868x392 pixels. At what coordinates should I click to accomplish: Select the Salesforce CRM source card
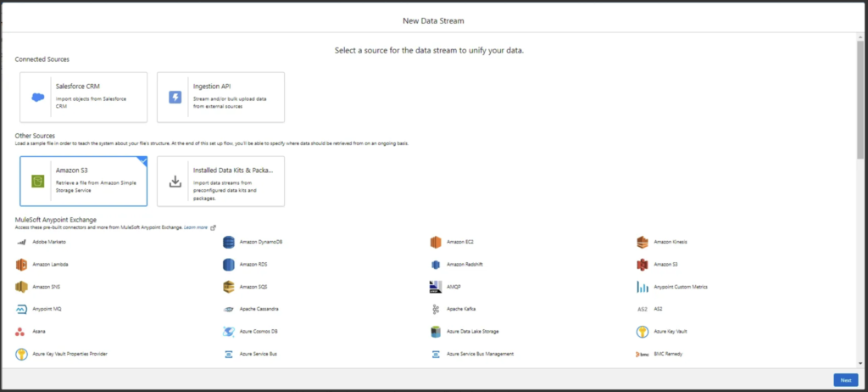pos(84,97)
